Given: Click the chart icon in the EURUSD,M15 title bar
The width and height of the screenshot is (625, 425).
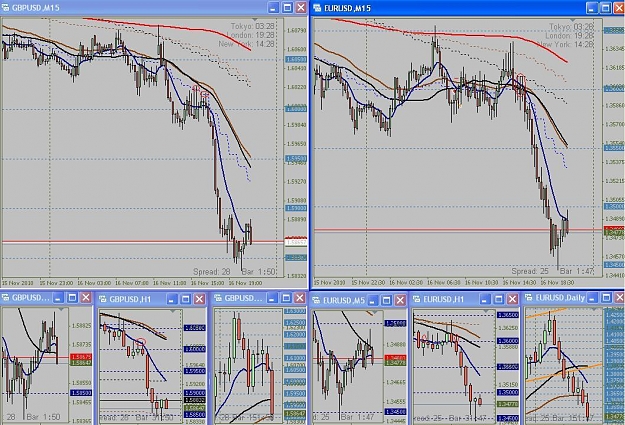Looking at the screenshot, I should coord(318,8).
